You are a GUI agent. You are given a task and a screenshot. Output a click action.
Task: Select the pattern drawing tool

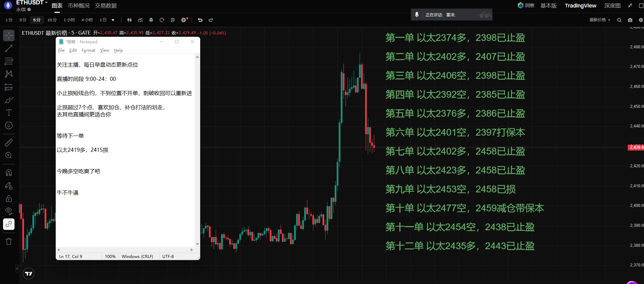(x=9, y=74)
